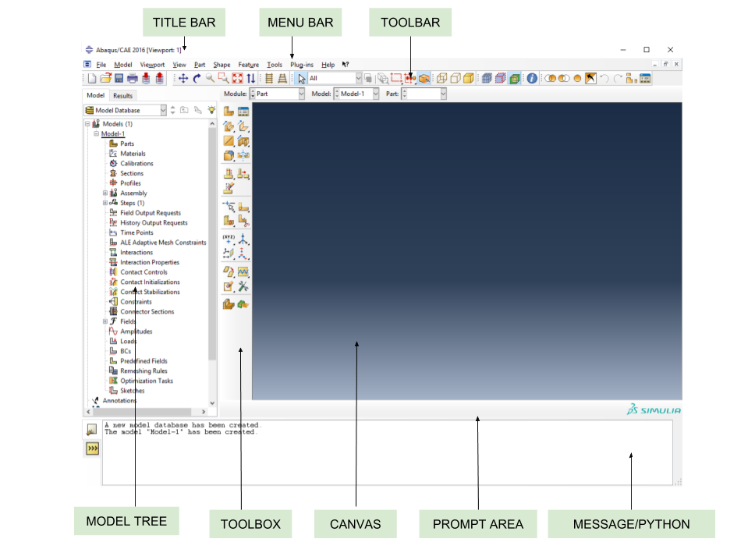Open the Plug-ins menu
Viewport: 748px width, 560px height.
click(301, 65)
